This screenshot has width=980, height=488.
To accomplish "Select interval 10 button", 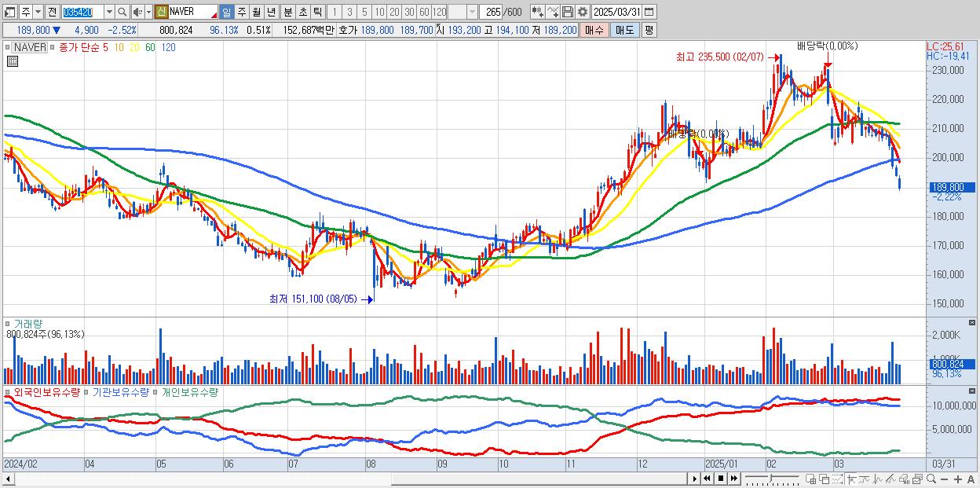I will point(379,12).
